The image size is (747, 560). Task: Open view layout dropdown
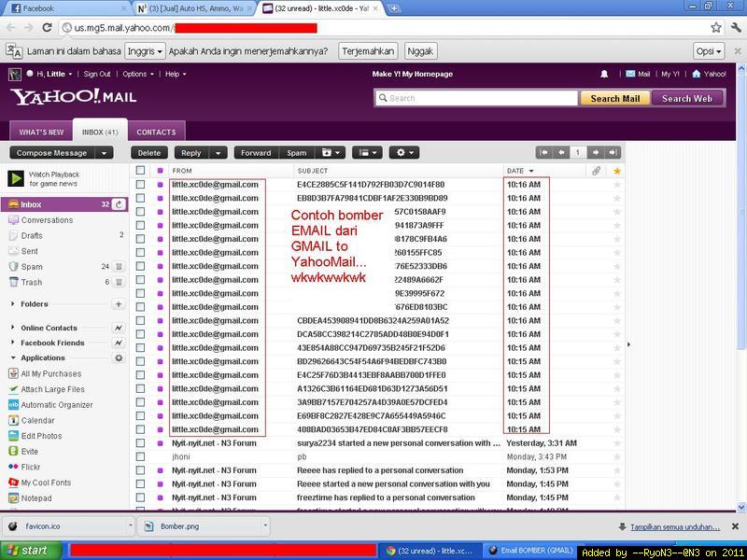pyautogui.click(x=367, y=153)
